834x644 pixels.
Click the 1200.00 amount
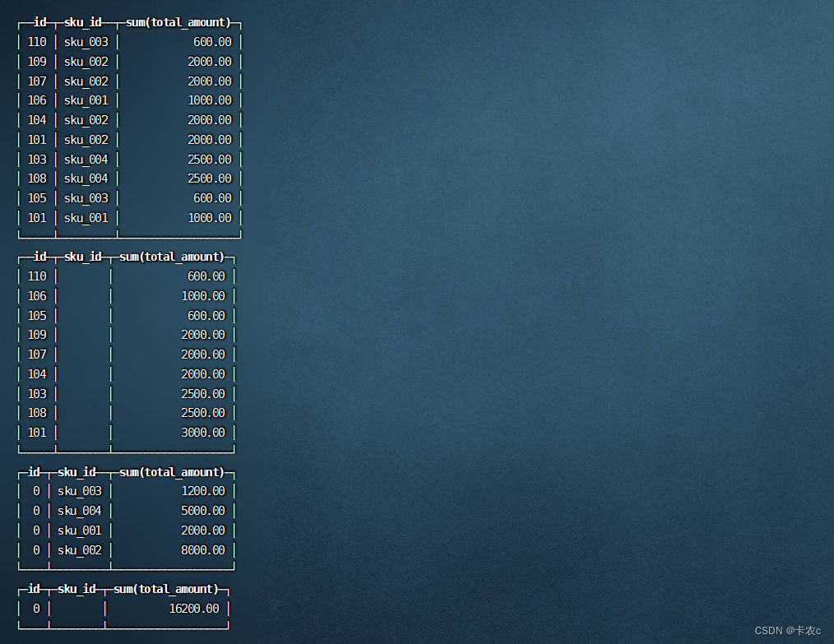tap(203, 491)
